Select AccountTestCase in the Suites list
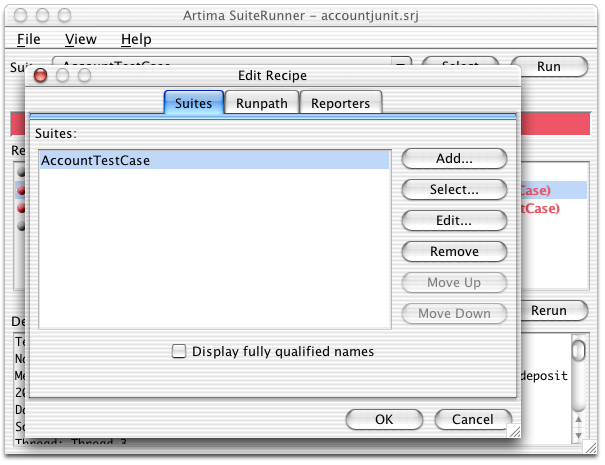 tap(215, 160)
